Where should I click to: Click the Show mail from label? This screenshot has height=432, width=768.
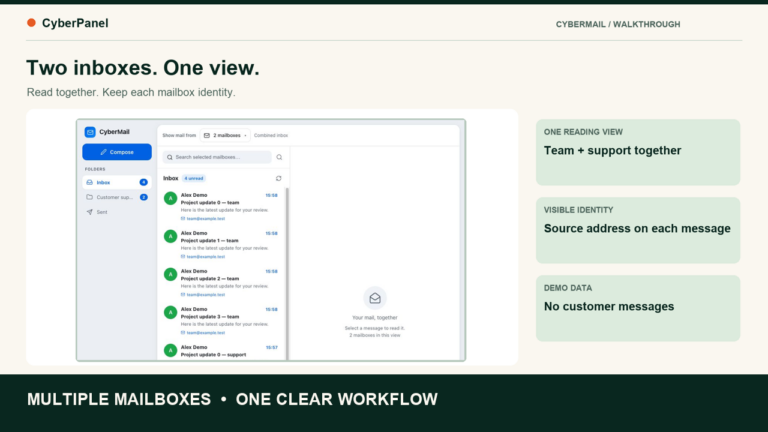pyautogui.click(x=179, y=135)
